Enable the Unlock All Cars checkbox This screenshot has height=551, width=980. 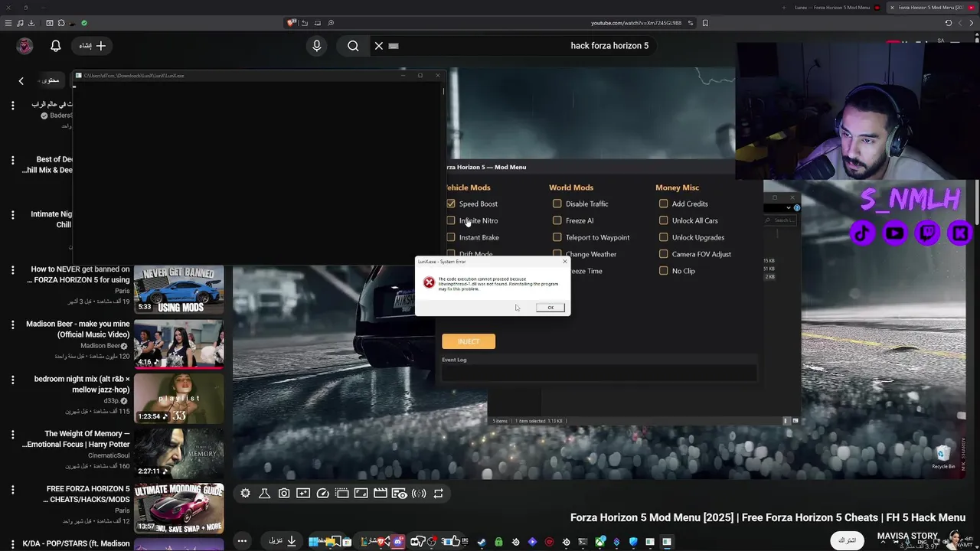(664, 220)
